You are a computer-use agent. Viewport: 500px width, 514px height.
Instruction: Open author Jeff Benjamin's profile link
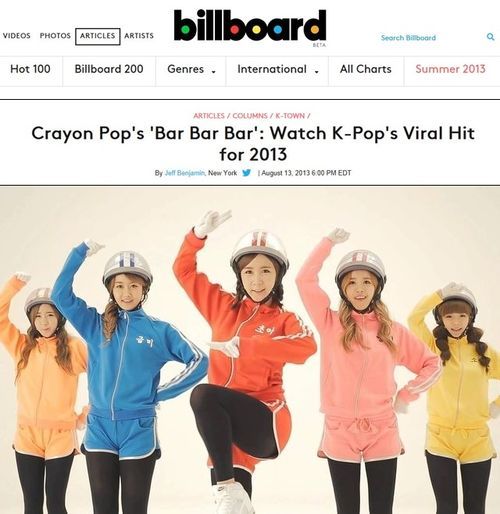(x=185, y=173)
